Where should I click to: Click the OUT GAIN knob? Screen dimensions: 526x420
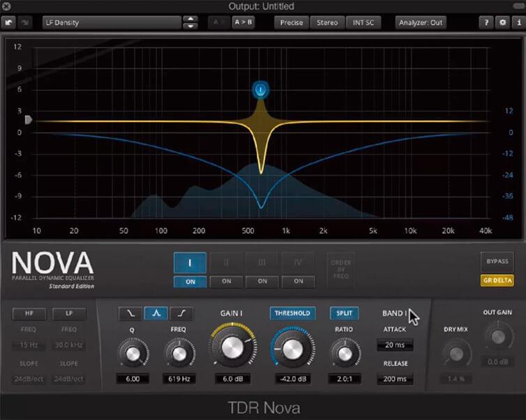498,336
